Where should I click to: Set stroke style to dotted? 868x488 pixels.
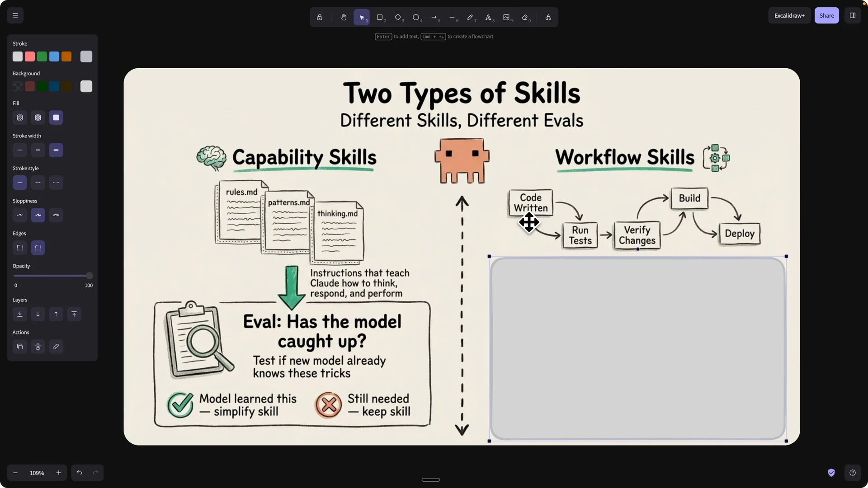point(56,183)
